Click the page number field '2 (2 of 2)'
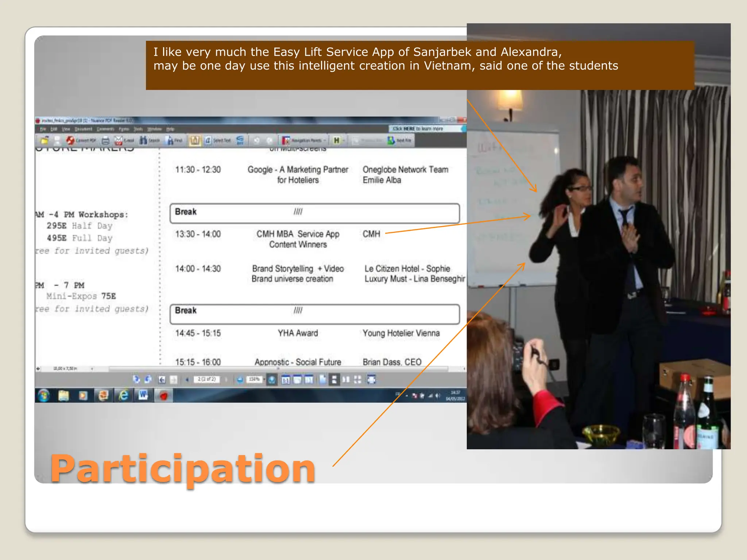Viewport: 747px width, 560px height. 206,380
